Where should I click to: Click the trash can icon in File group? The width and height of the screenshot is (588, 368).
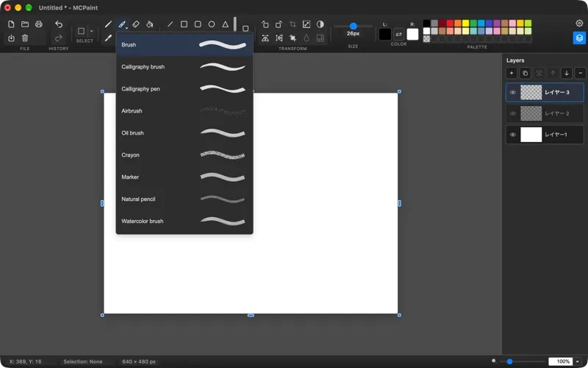[x=25, y=38]
